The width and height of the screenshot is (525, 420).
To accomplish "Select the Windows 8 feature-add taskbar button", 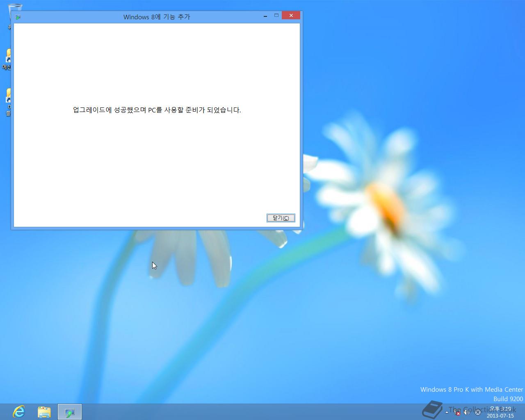I will click(70, 412).
